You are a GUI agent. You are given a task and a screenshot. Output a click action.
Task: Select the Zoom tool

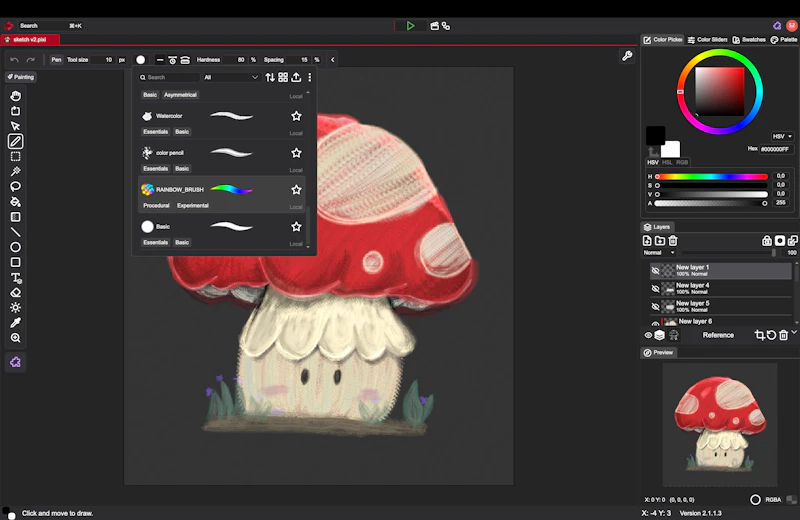coord(15,338)
